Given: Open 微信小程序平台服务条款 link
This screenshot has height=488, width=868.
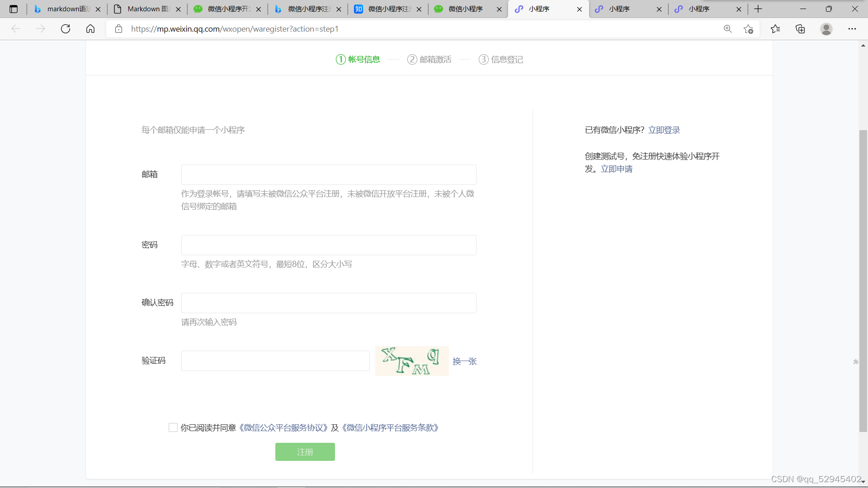Looking at the screenshot, I should [390, 427].
